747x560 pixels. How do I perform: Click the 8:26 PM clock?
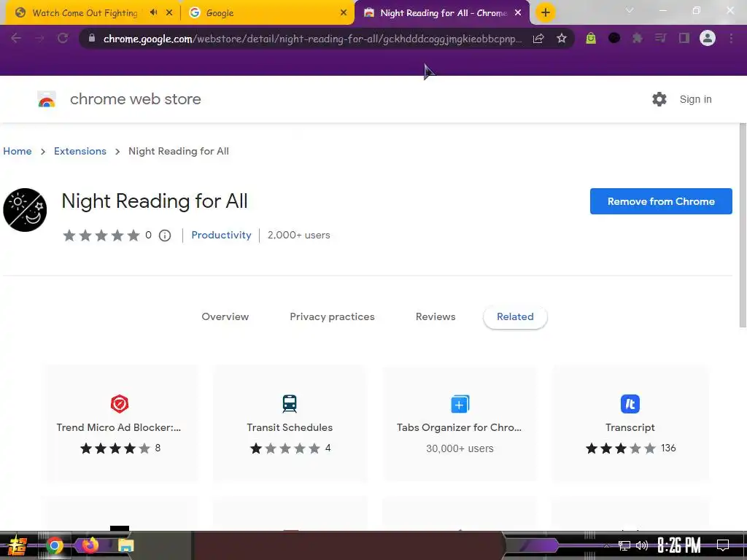pyautogui.click(x=679, y=545)
